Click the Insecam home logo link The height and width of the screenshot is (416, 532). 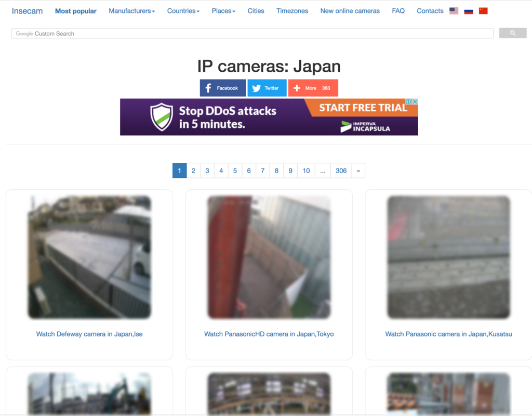pyautogui.click(x=27, y=11)
